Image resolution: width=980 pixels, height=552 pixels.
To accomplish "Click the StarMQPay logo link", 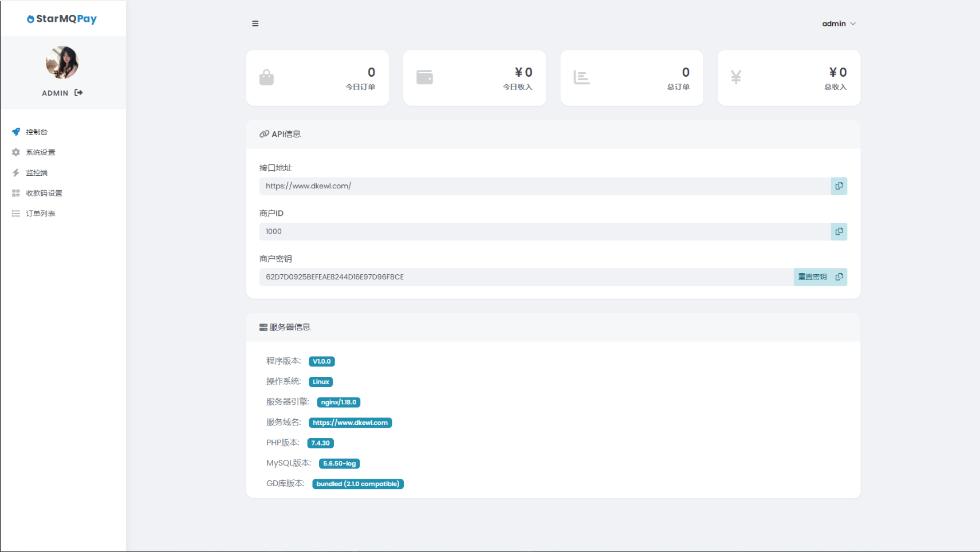I will (62, 19).
